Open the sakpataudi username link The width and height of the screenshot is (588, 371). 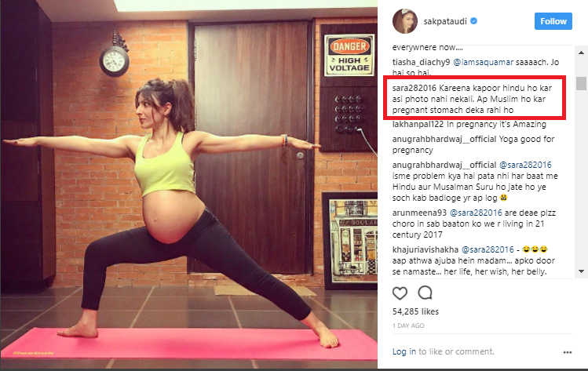tap(445, 21)
